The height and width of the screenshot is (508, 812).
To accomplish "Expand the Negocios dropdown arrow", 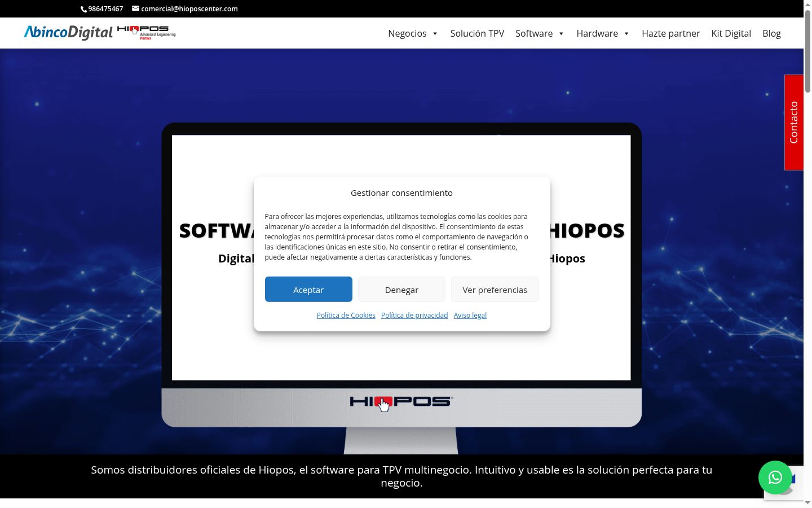I will [x=435, y=34].
